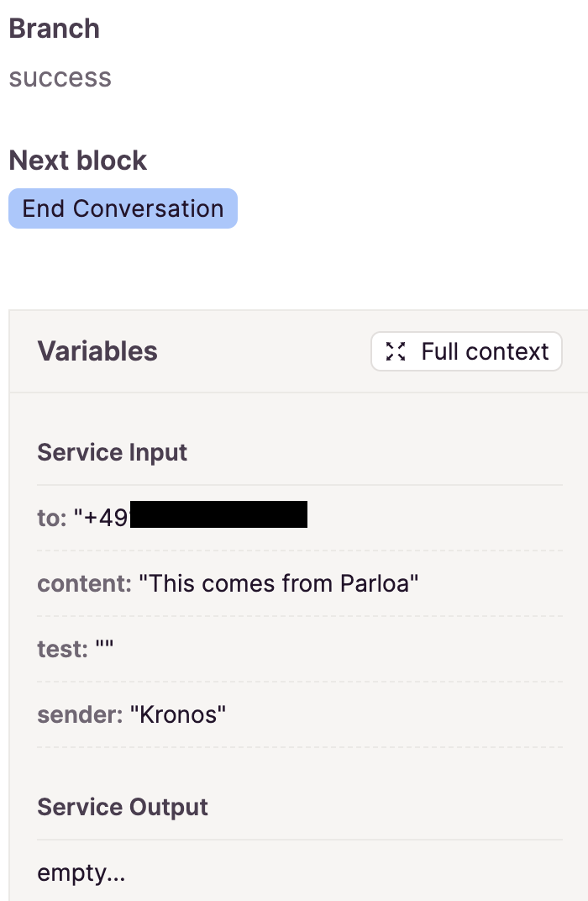Click the Branch heading
Viewport: 588px width, 901px height.
tap(54, 29)
